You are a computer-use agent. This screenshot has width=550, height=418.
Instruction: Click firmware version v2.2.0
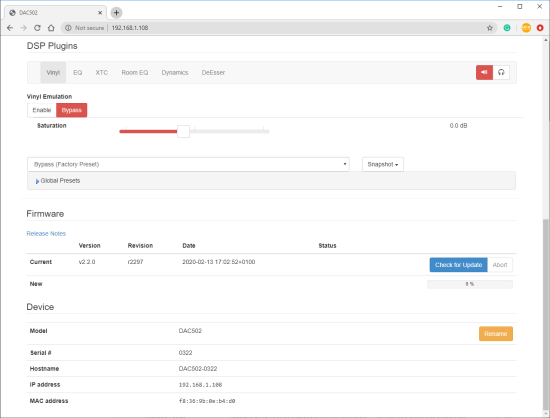click(x=87, y=262)
